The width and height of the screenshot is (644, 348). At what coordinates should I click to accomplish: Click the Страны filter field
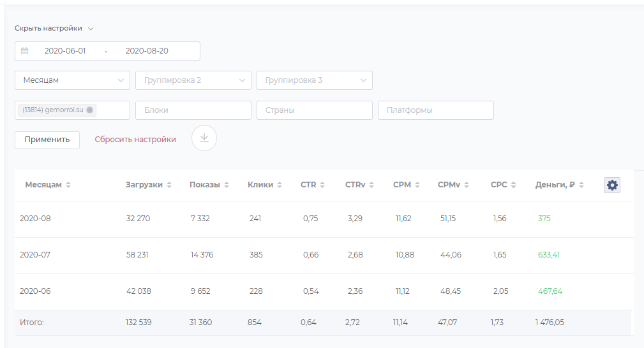click(314, 110)
